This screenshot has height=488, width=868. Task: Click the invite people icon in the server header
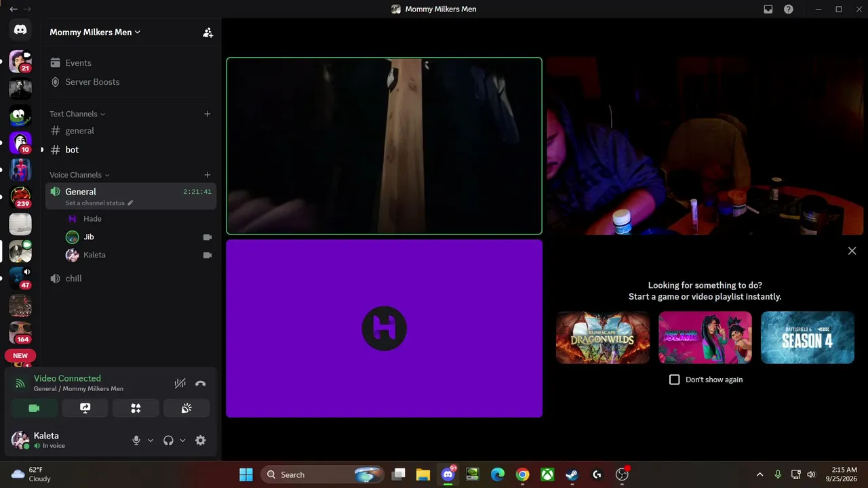(x=208, y=32)
